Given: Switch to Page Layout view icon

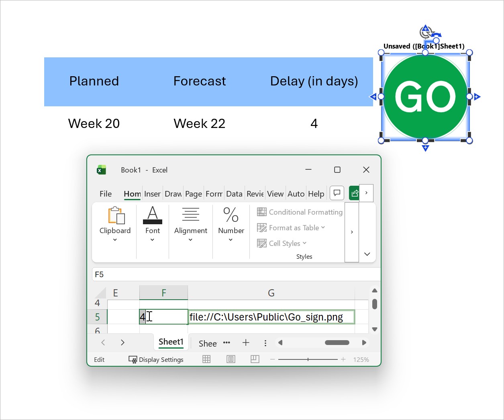Looking at the screenshot, I should pyautogui.click(x=231, y=359).
